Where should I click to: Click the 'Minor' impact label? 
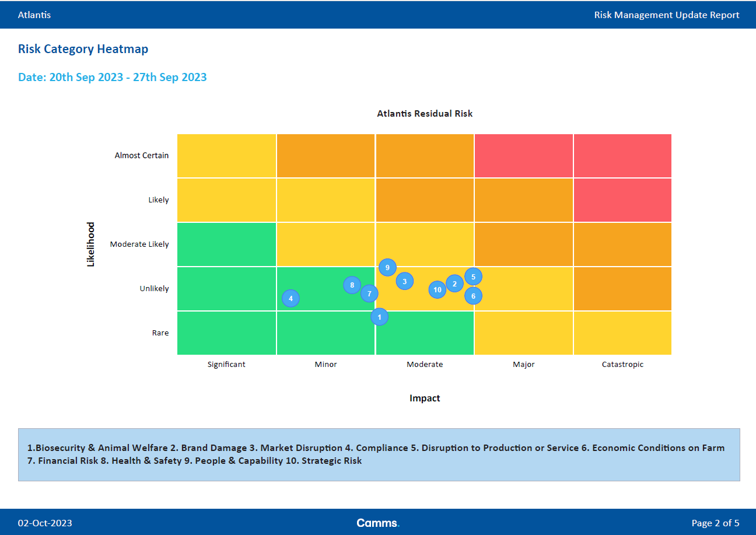pos(325,364)
